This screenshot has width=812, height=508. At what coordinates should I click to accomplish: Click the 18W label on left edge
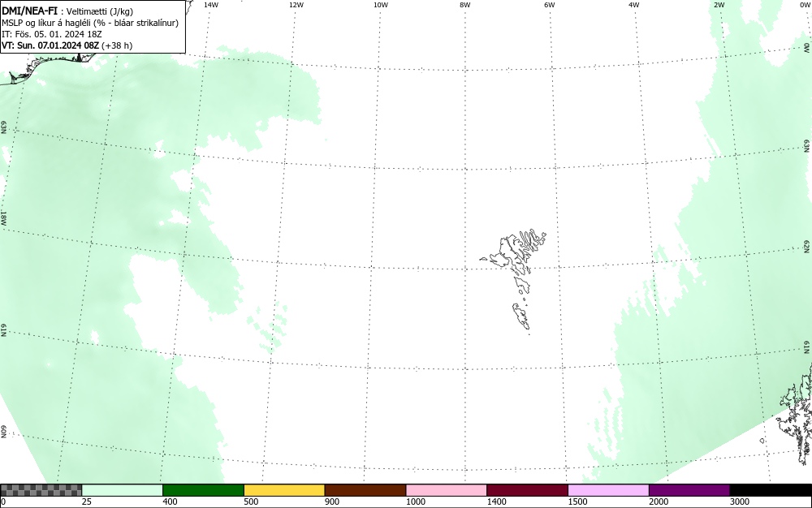pyautogui.click(x=4, y=217)
